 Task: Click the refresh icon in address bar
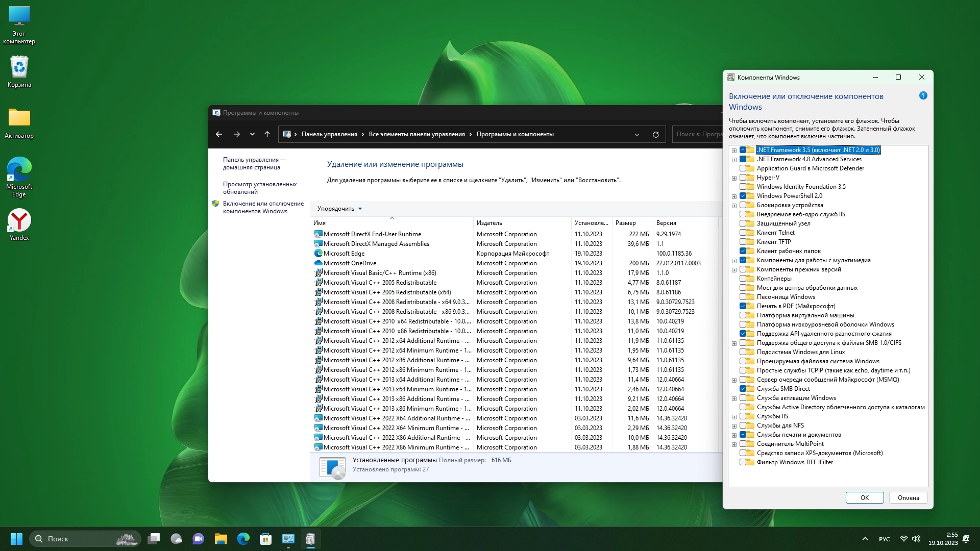tap(655, 135)
